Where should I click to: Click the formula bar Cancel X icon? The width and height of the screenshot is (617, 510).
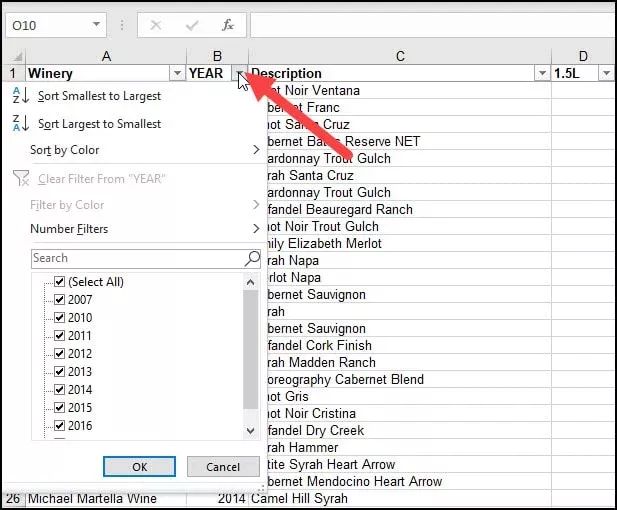pyautogui.click(x=156, y=24)
